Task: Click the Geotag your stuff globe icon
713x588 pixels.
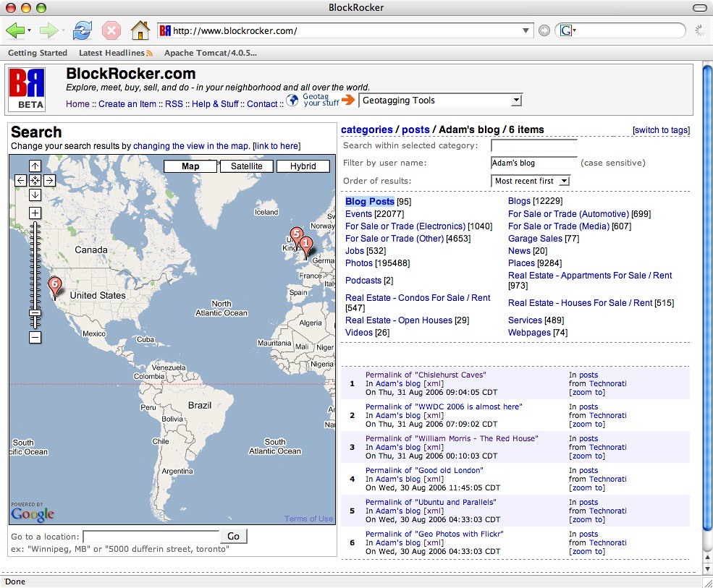Action: pyautogui.click(x=292, y=100)
